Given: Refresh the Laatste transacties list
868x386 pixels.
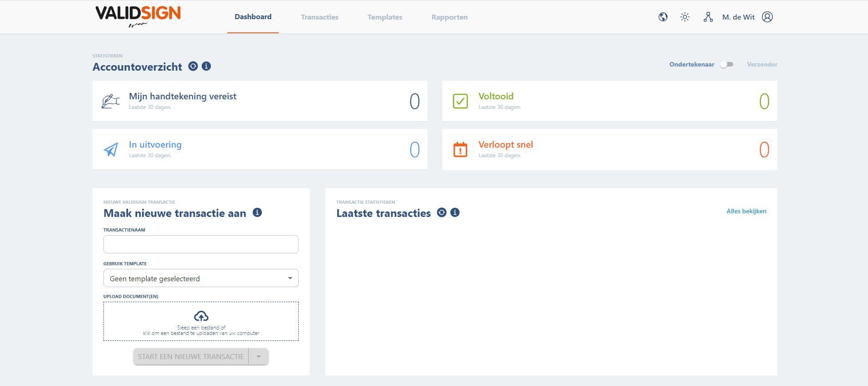Looking at the screenshot, I should pos(442,212).
